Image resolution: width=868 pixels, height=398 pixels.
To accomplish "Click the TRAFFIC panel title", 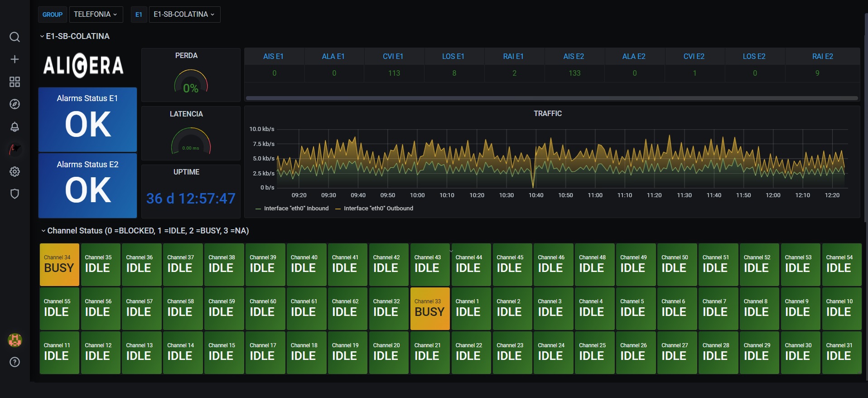I will click(547, 114).
